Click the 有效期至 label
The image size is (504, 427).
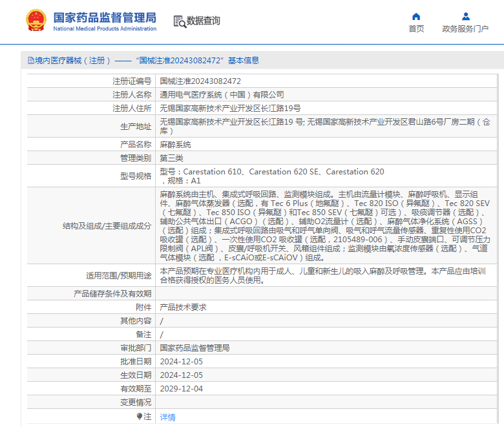(x=136, y=389)
